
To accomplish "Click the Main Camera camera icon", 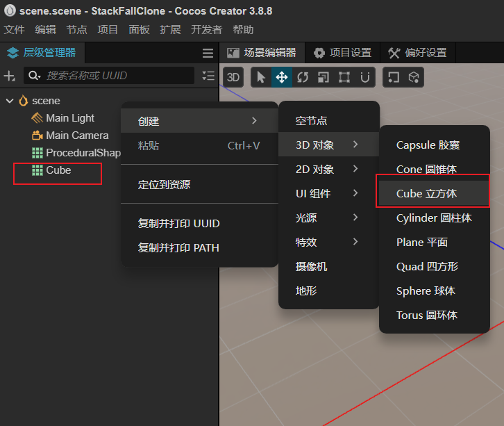I will [x=37, y=136].
